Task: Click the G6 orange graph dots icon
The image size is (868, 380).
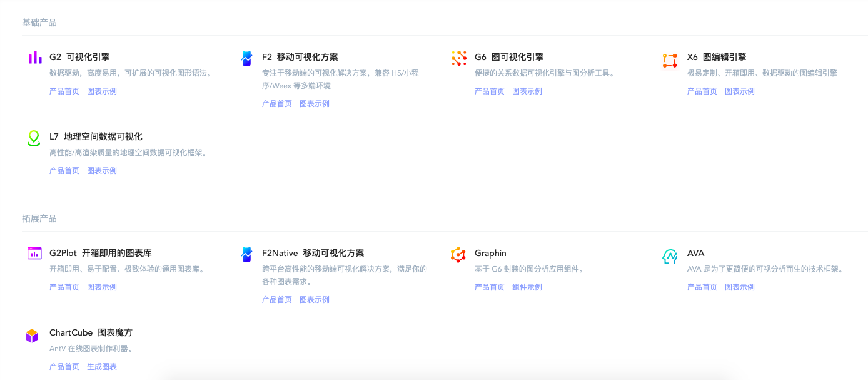Action: [459, 58]
